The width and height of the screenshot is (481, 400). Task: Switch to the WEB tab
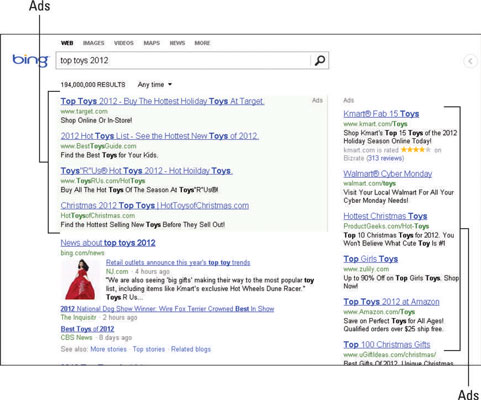pyautogui.click(x=67, y=43)
